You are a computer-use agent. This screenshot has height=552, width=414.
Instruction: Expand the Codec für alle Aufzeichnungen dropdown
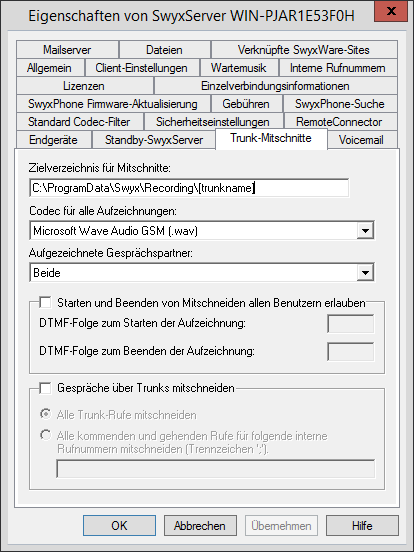(x=365, y=231)
